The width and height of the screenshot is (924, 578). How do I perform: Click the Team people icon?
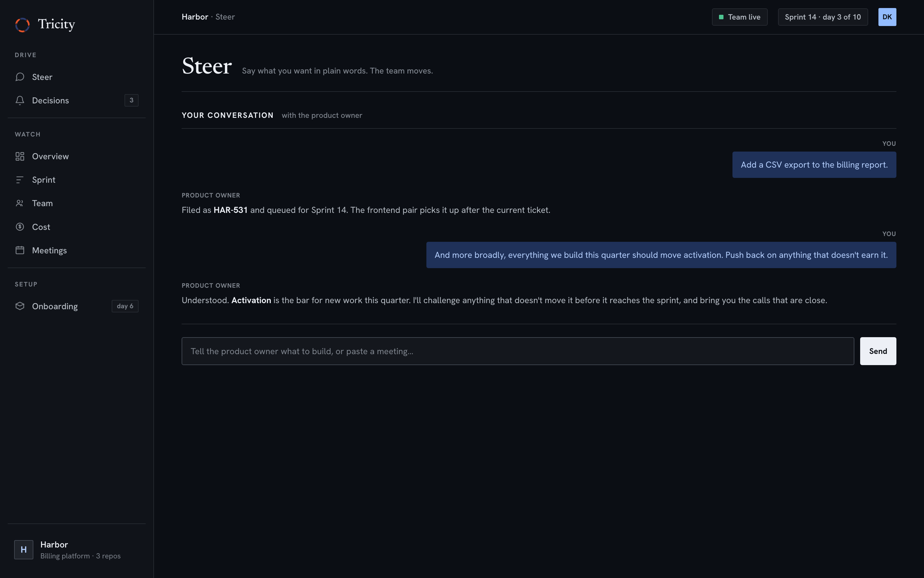tap(20, 203)
